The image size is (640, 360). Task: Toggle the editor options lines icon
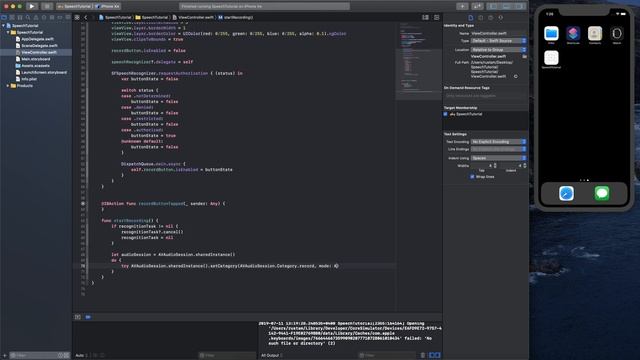[x=426, y=18]
